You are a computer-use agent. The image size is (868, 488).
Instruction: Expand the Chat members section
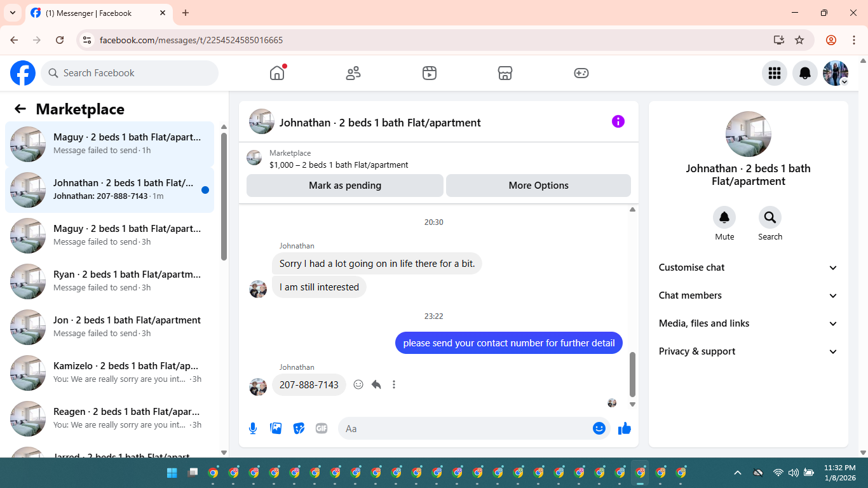[749, 295]
